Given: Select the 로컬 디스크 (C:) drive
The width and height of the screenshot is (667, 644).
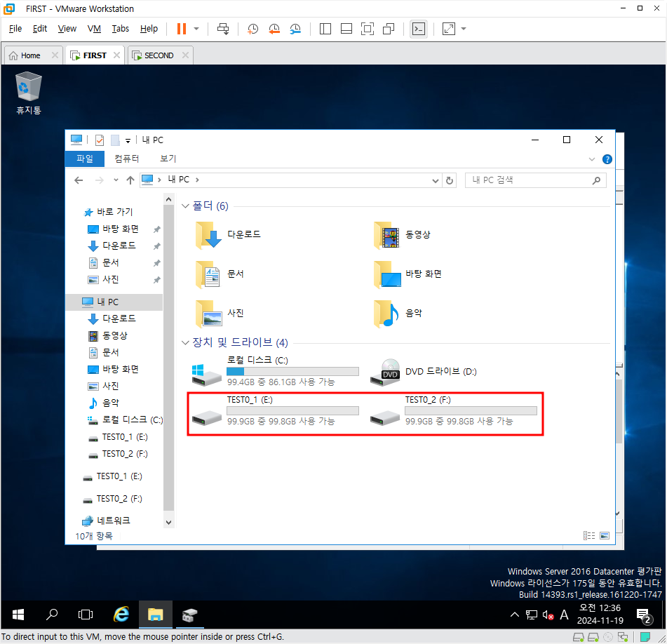Looking at the screenshot, I should pos(275,372).
